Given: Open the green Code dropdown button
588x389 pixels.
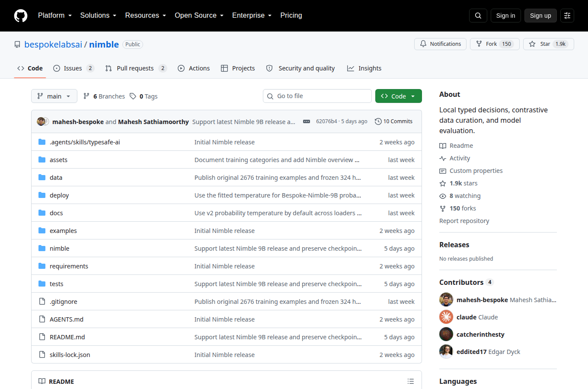Looking at the screenshot, I should (399, 96).
